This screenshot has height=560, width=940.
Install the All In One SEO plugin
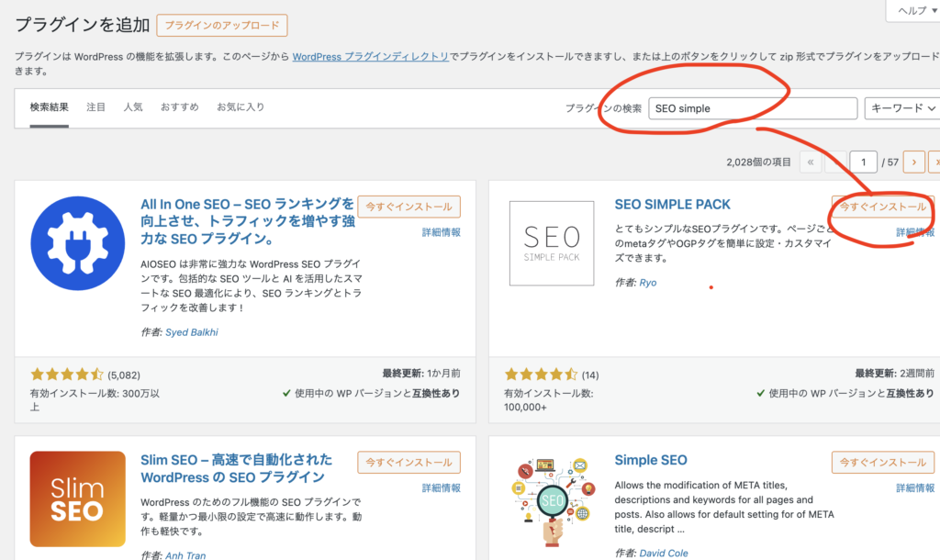(x=408, y=207)
